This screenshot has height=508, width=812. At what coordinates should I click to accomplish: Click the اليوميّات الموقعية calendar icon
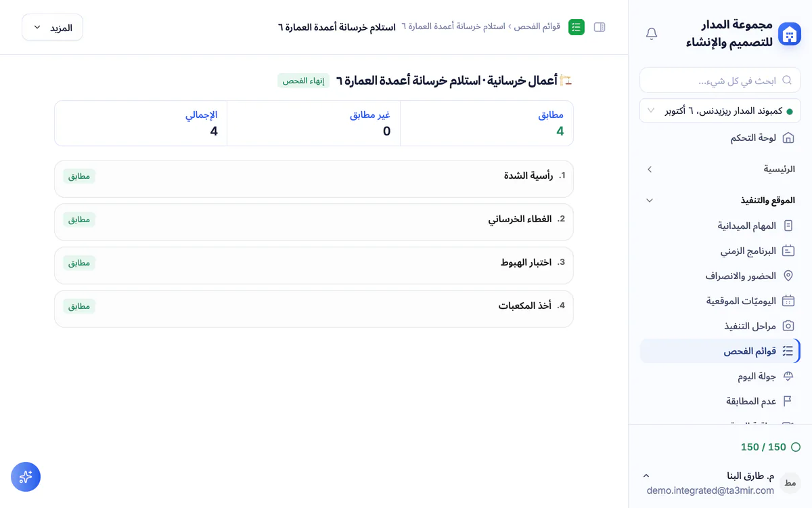[788, 301]
